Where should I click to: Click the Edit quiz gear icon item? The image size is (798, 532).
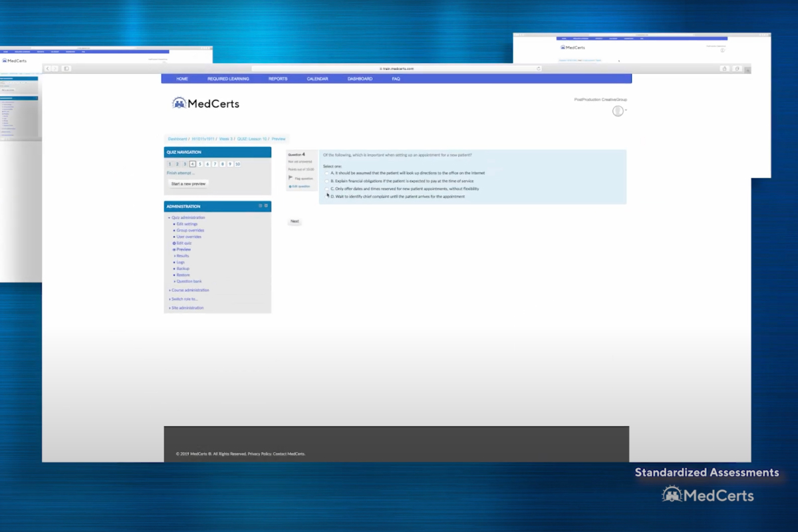[x=183, y=243]
